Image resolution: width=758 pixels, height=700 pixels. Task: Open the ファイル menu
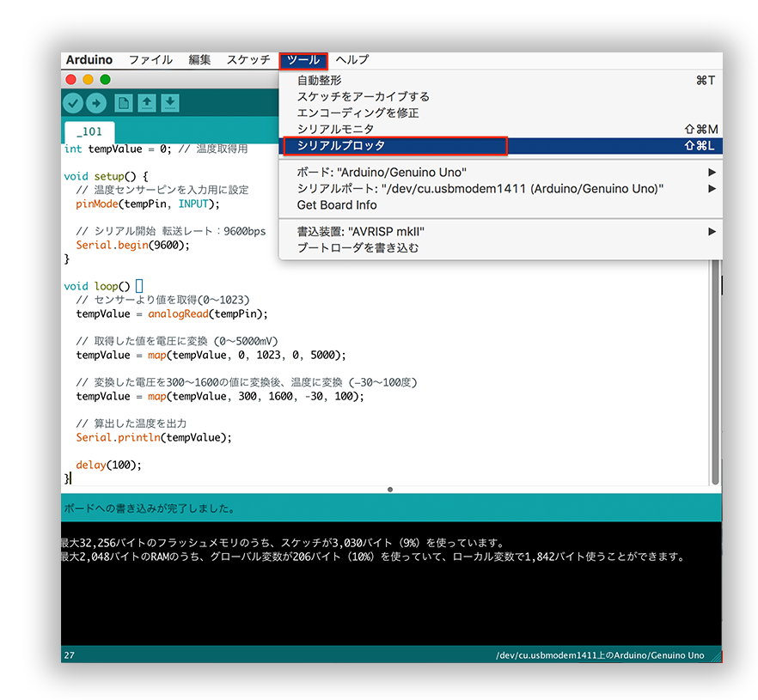click(150, 60)
